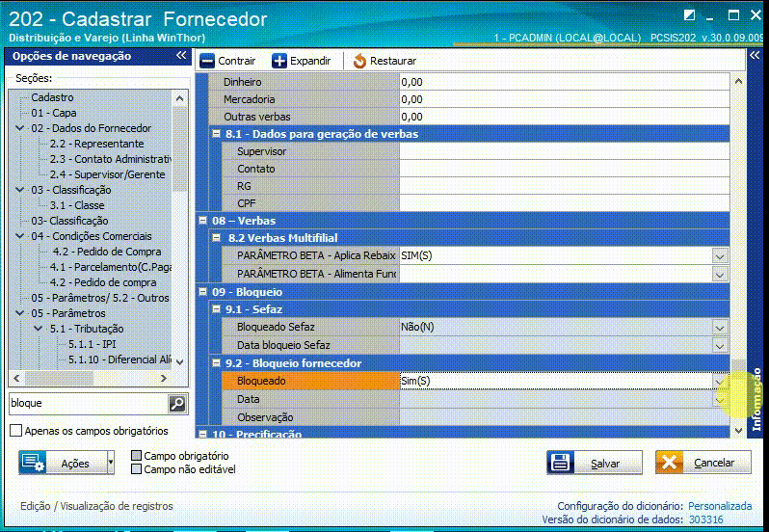Collapse the 10 - Precificação section
This screenshot has width=769, height=532.
click(x=203, y=434)
